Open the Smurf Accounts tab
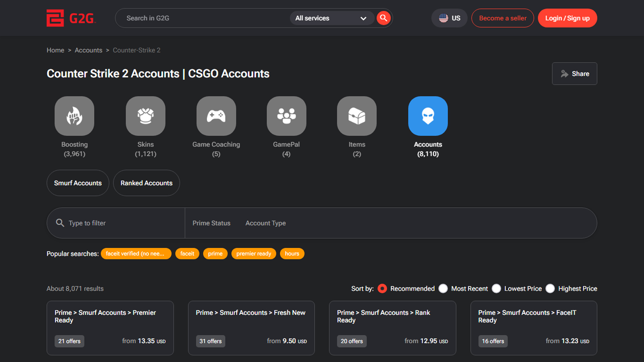This screenshot has height=362, width=644. tap(77, 183)
